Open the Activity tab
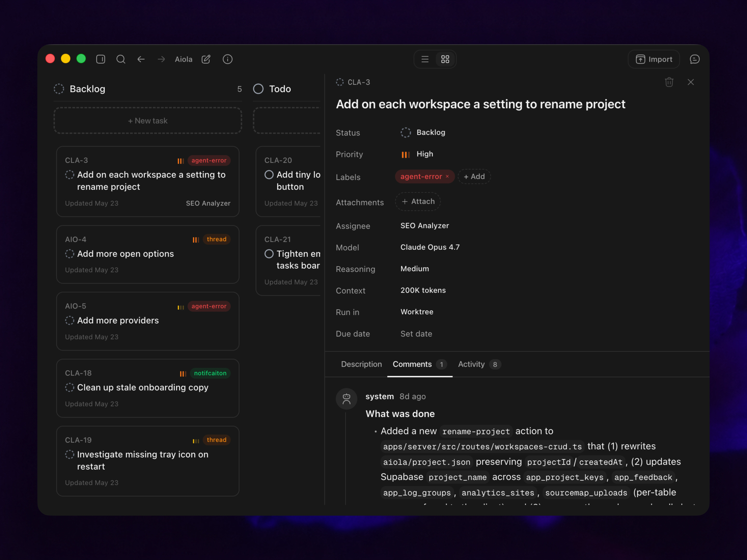Screen dimensions: 747x560 tap(479, 364)
